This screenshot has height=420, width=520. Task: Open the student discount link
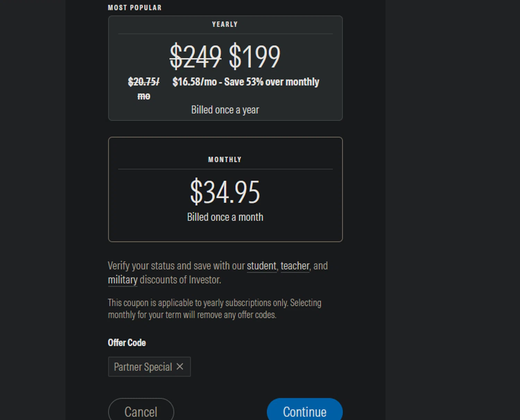tap(261, 266)
